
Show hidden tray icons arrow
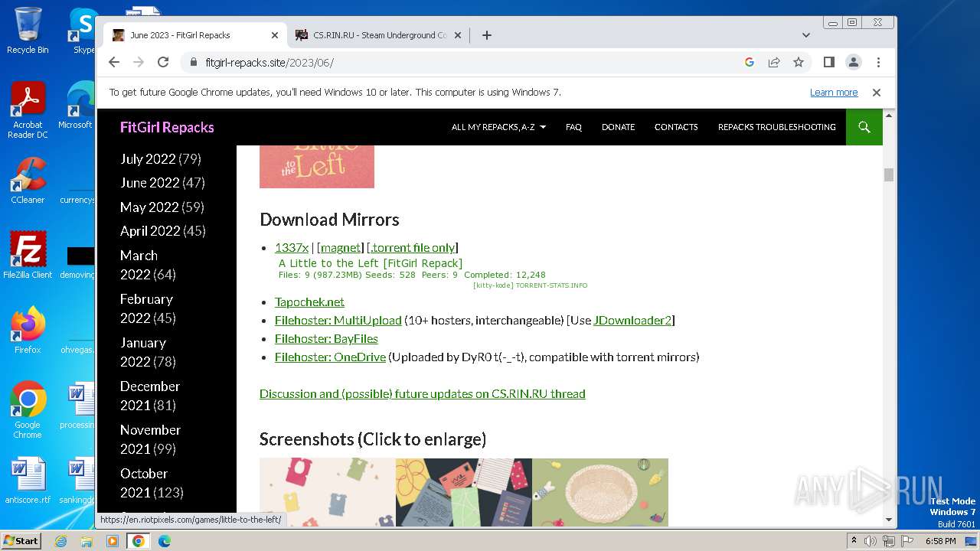point(854,541)
